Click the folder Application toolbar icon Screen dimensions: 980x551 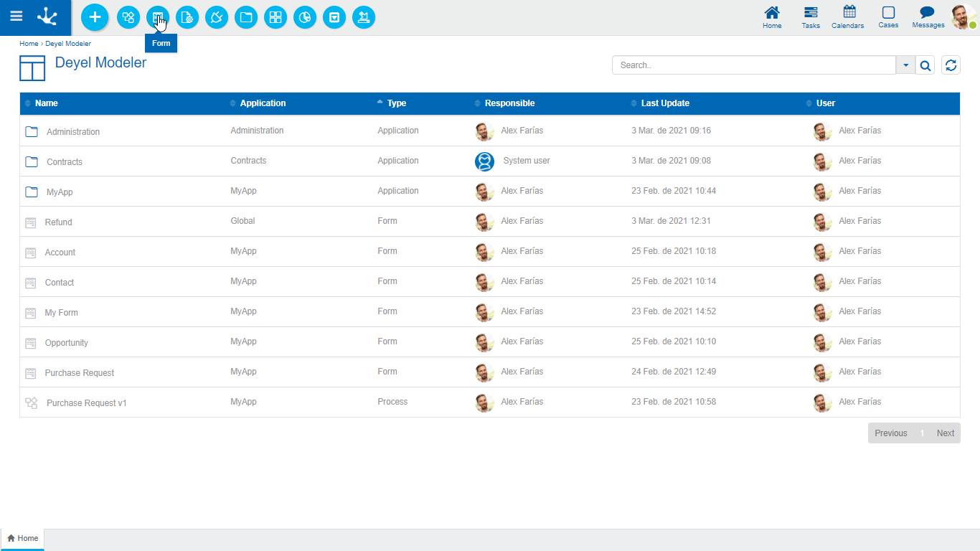tap(246, 17)
